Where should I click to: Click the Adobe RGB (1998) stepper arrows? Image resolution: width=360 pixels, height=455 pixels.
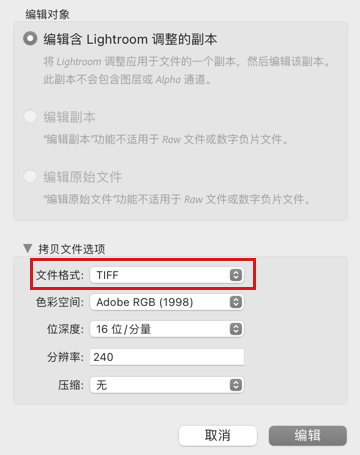[x=236, y=302]
